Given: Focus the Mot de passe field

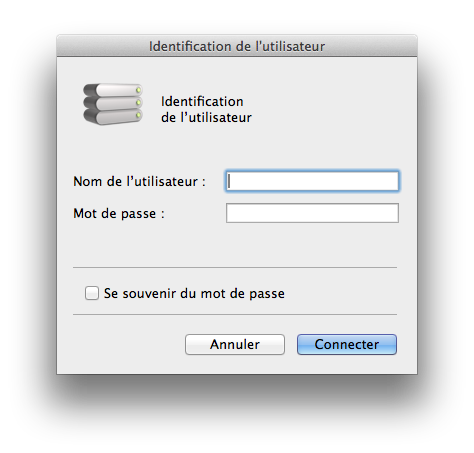Looking at the screenshot, I should coord(312,213).
